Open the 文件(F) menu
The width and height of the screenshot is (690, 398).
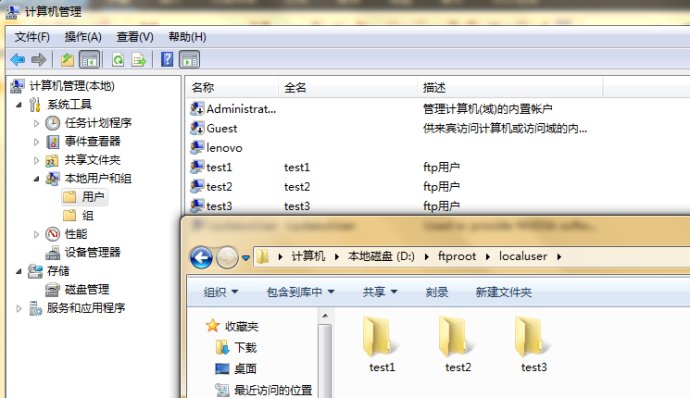pos(32,37)
